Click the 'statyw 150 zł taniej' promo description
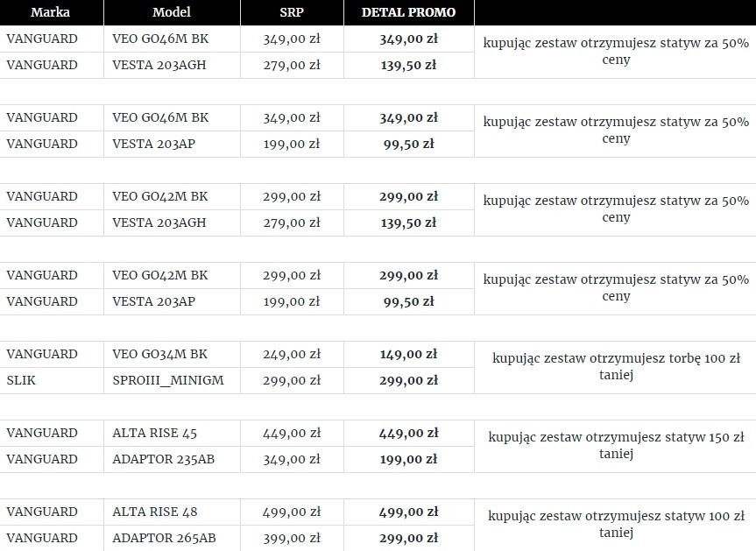This screenshot has width=756, height=551. click(616, 446)
